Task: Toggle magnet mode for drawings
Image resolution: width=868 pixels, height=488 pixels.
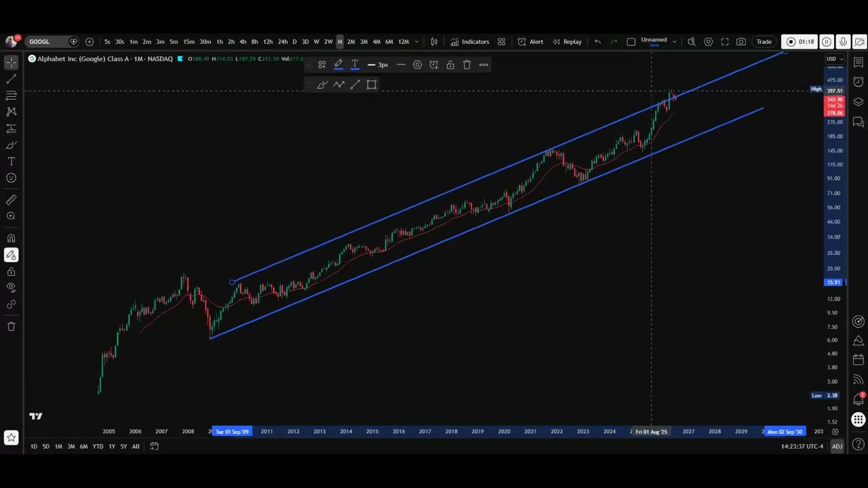Action: pos(11,239)
